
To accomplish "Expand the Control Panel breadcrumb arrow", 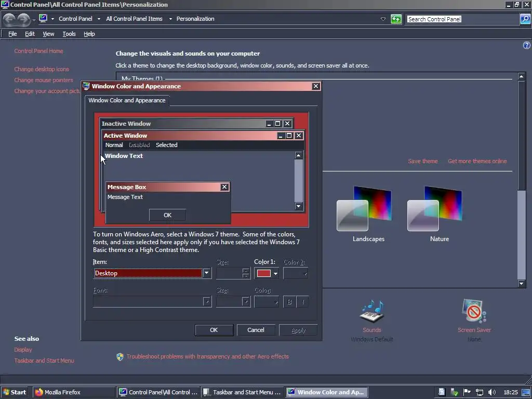I will 99,19.
